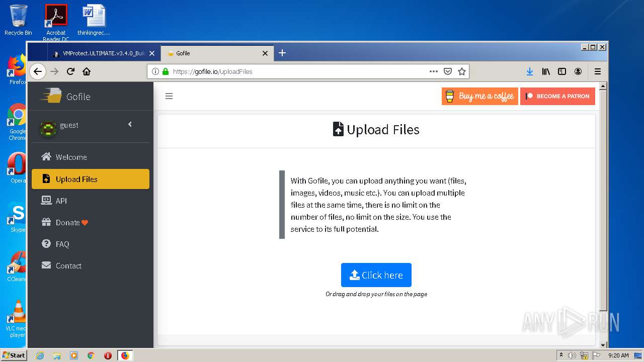
Task: Open Acrobat Reader DC desktop shortcut
Action: (56, 23)
